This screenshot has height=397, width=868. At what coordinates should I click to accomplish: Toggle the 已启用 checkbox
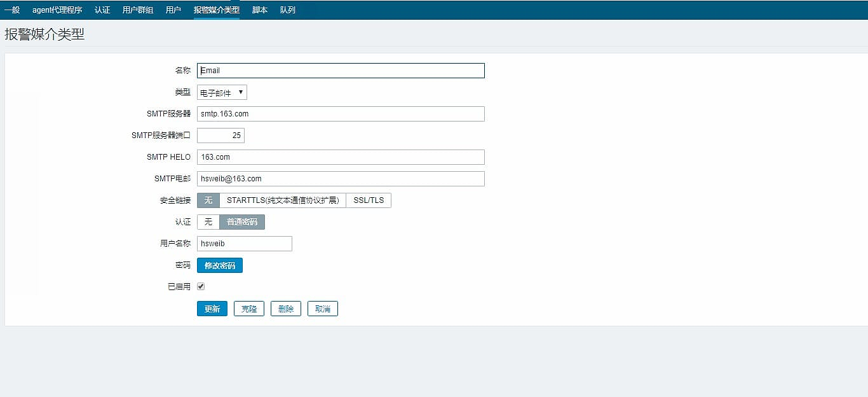click(201, 287)
